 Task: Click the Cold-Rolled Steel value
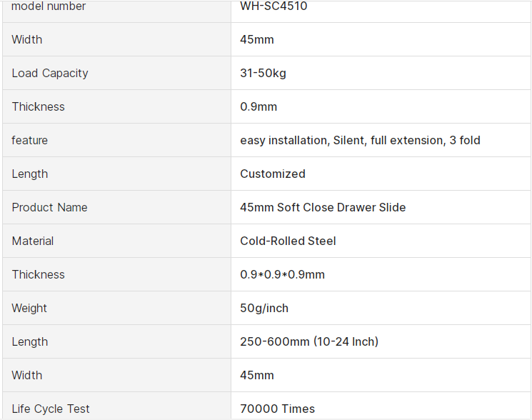click(288, 241)
